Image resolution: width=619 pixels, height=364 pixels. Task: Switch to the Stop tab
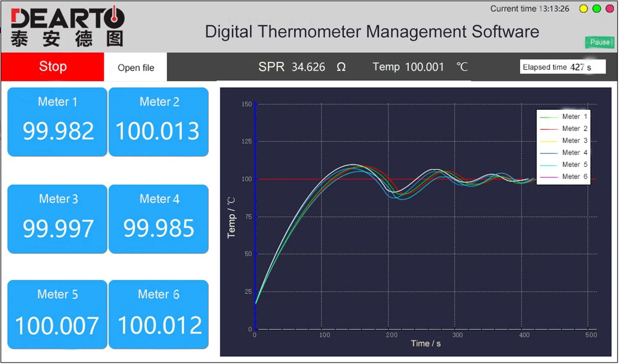53,67
